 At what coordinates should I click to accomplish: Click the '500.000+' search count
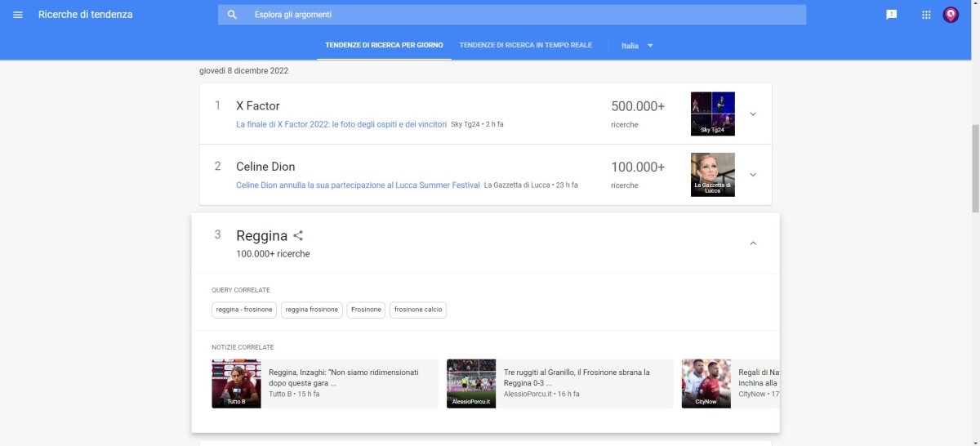[638, 106]
